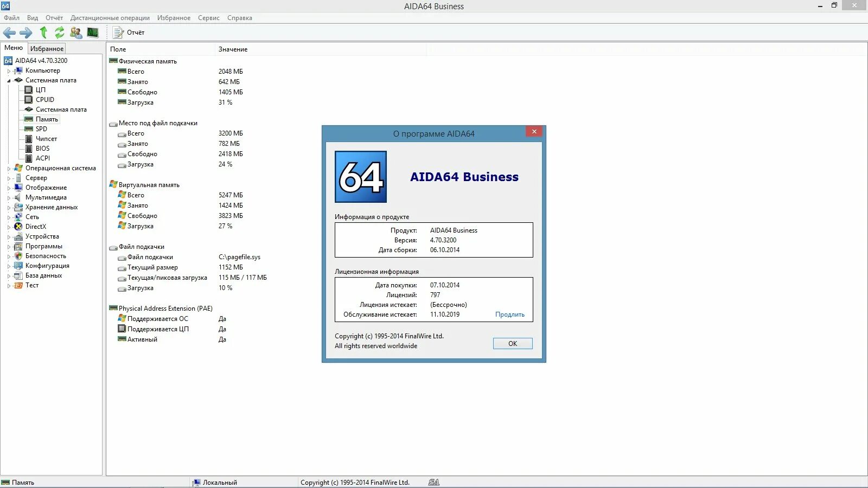This screenshot has height=488, width=868.
Task: Click the SPD module icon in the tree
Action: click(29, 129)
